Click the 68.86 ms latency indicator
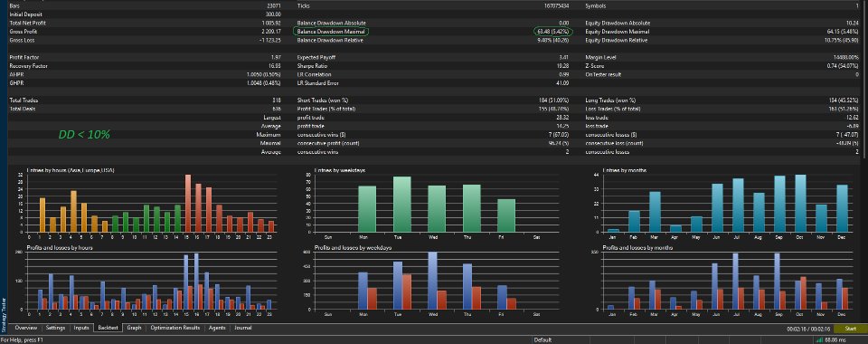 click(835, 339)
